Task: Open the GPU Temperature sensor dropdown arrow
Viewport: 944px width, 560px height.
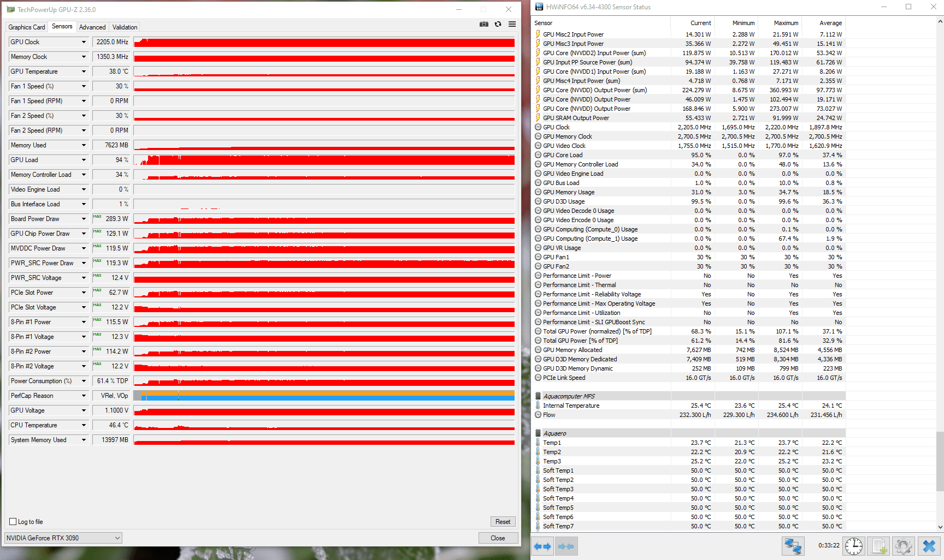Action: pos(84,72)
